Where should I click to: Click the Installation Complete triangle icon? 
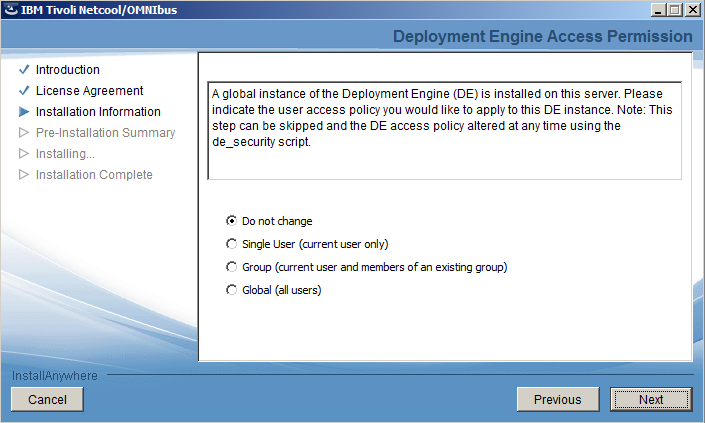click(24, 174)
